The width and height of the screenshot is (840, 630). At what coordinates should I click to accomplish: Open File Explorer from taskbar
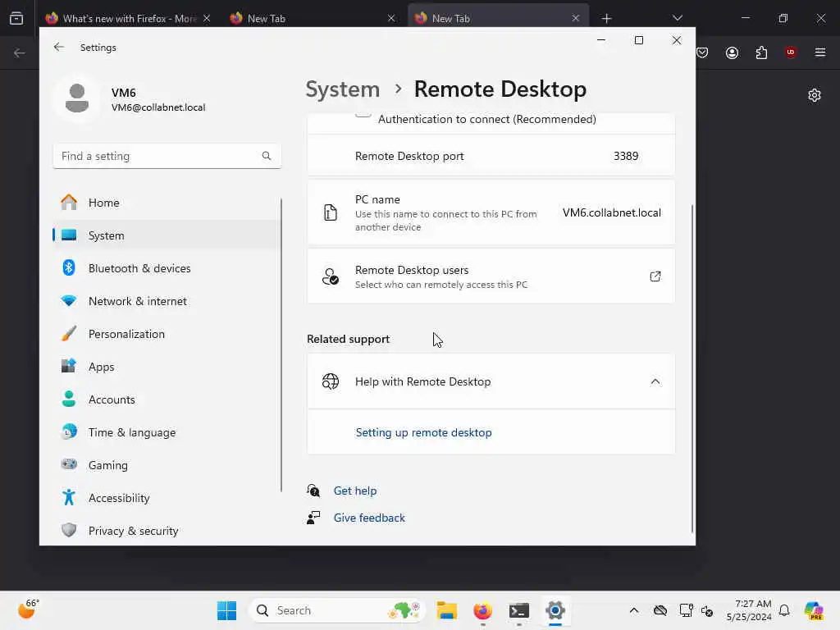pyautogui.click(x=445, y=610)
